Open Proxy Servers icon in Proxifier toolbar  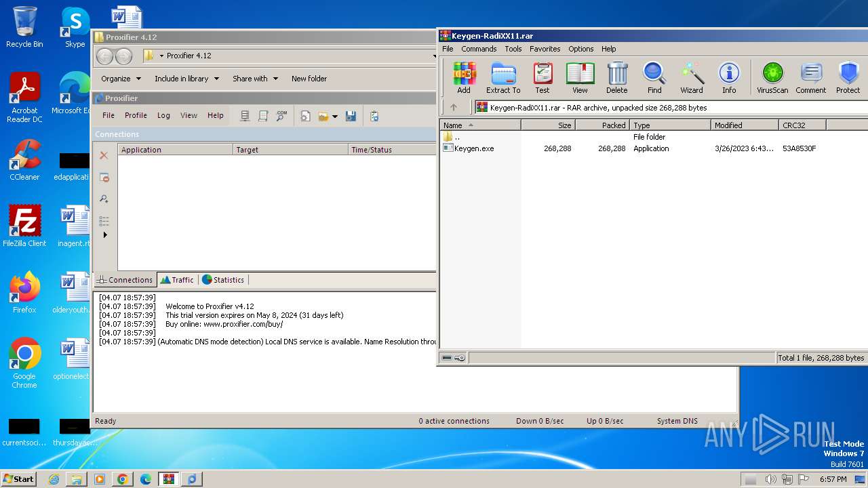click(245, 116)
